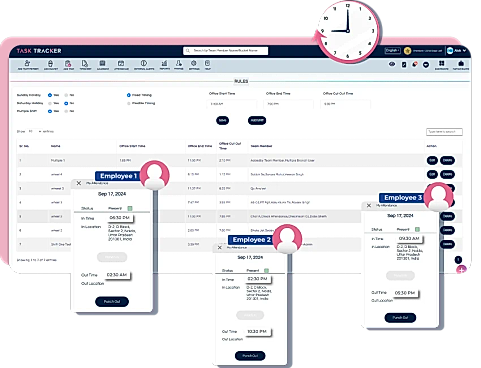Close the Employee 1 attendance card
481x368 pixels.
[x=79, y=183]
